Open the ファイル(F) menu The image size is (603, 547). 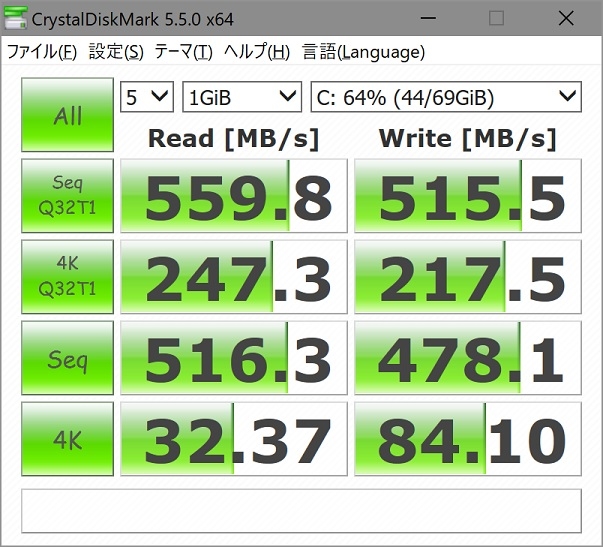pyautogui.click(x=42, y=52)
